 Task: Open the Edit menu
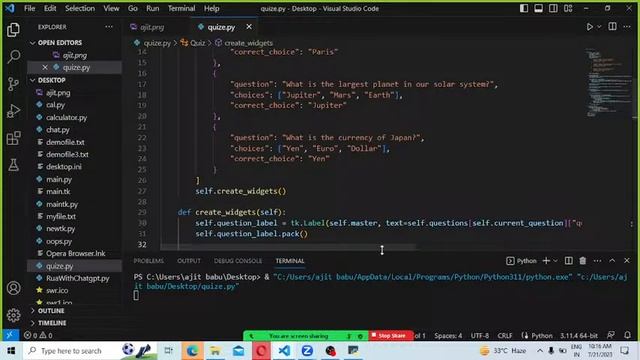[50, 8]
